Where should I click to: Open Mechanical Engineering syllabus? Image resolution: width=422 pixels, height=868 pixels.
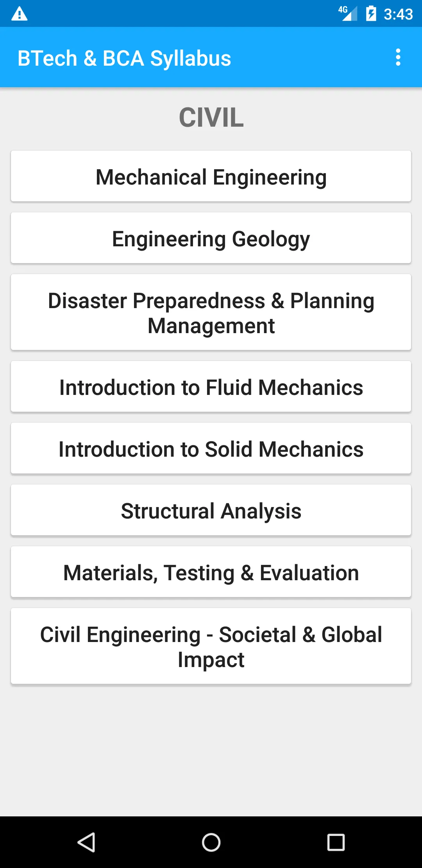pos(211,176)
